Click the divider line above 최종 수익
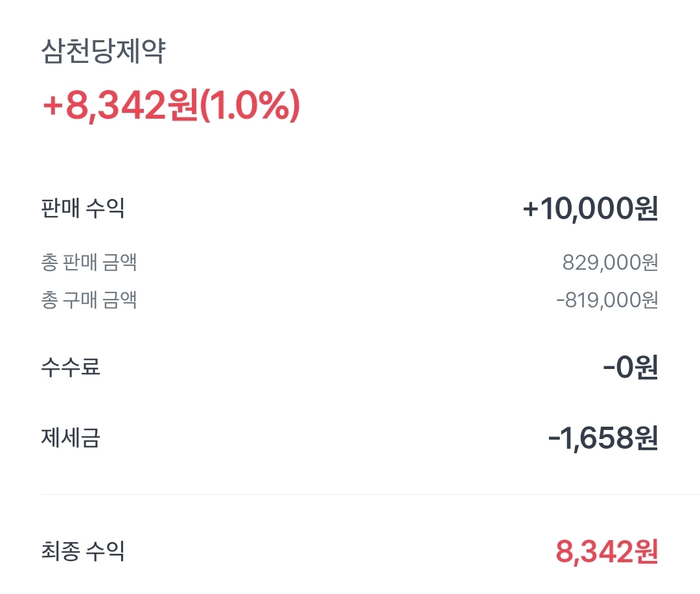Viewport: 700px width, 594px height. tap(370, 494)
